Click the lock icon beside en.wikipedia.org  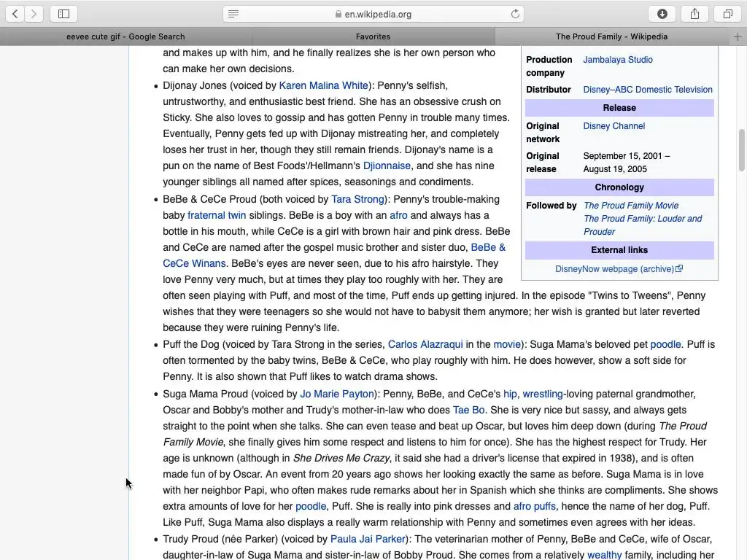338,15
